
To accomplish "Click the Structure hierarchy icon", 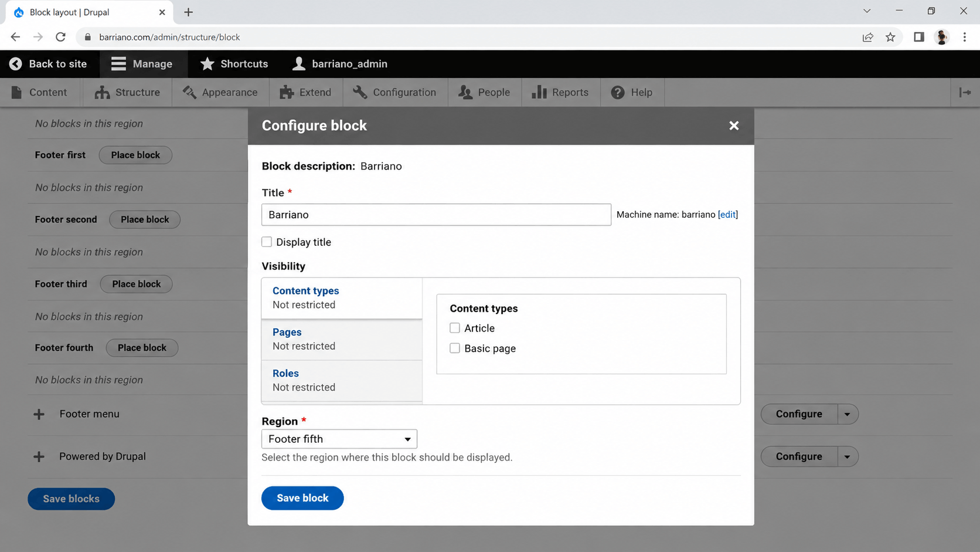I will [102, 92].
